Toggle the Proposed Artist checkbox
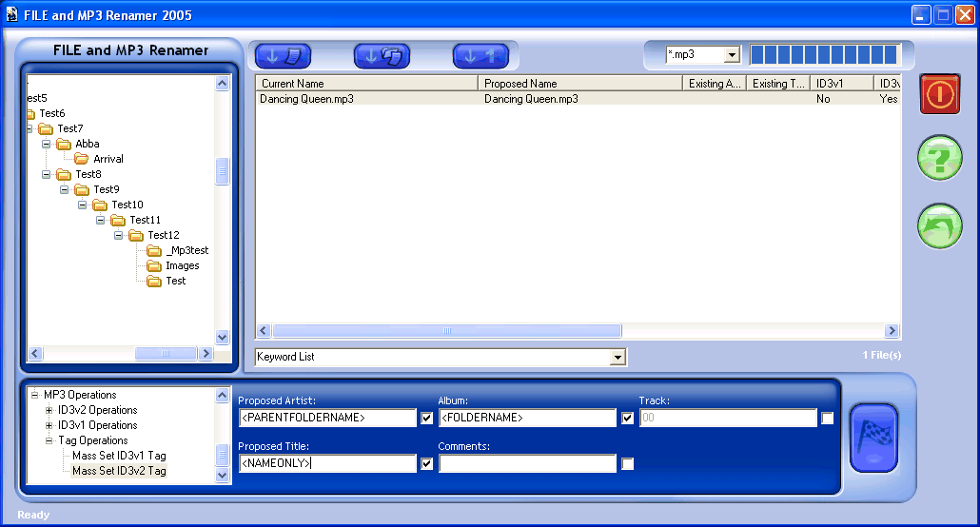980x527 pixels. click(427, 418)
